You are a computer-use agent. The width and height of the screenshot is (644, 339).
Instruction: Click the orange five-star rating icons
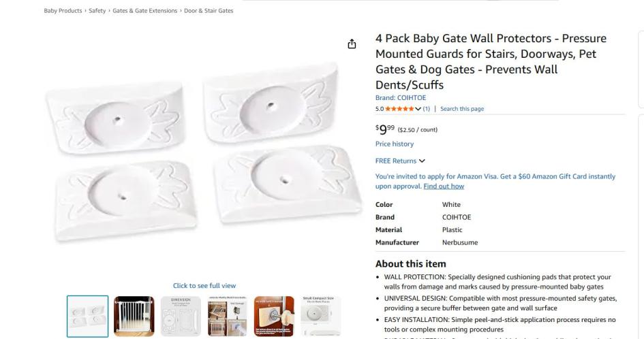(x=399, y=109)
